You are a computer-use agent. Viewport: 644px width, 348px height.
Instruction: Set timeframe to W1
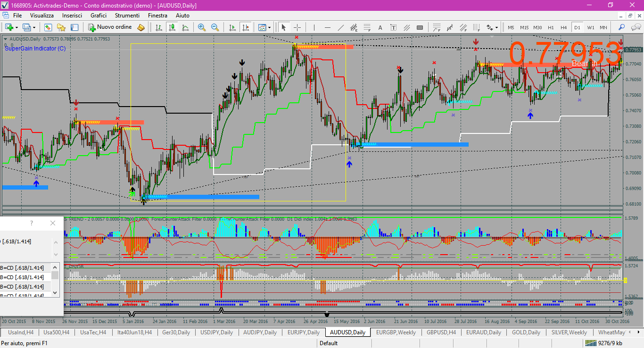pos(591,27)
